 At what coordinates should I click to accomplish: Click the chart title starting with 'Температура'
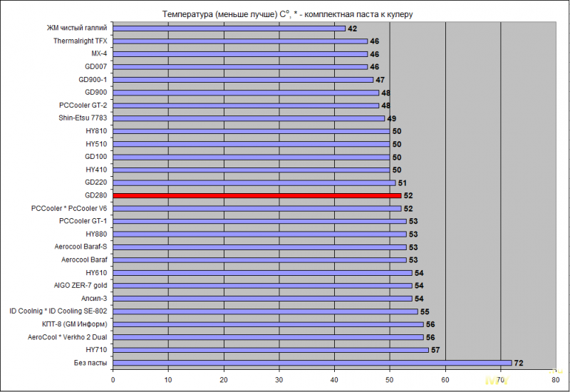pos(287,14)
